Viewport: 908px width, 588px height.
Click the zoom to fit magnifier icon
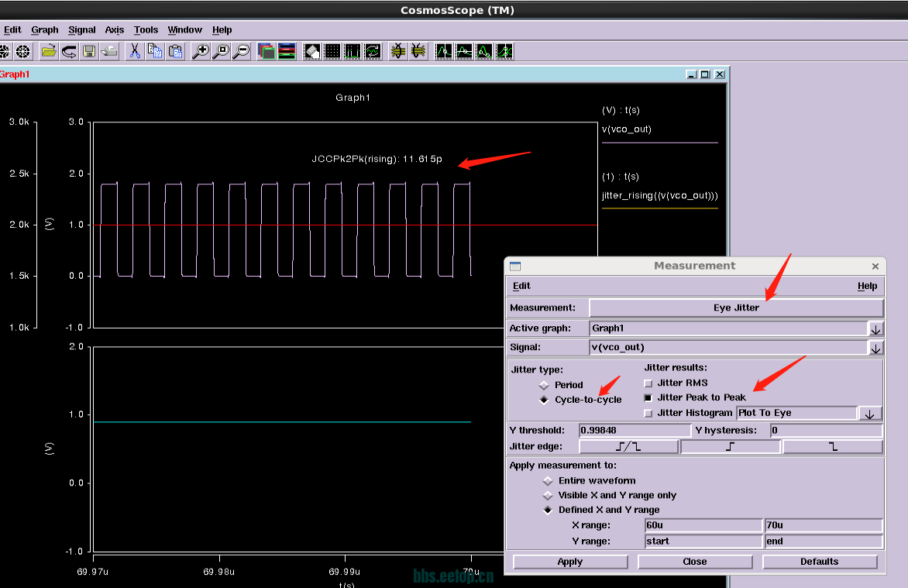click(x=222, y=52)
